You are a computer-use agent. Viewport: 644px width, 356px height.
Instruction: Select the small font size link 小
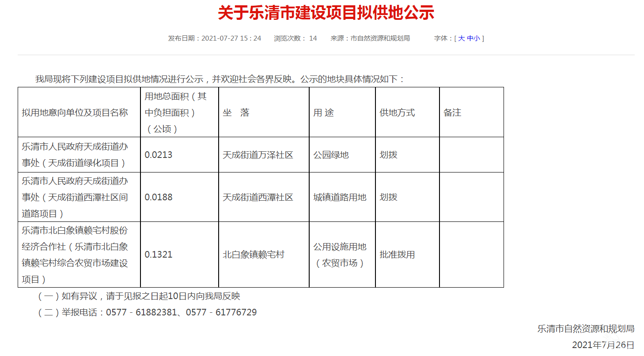pyautogui.click(x=477, y=38)
